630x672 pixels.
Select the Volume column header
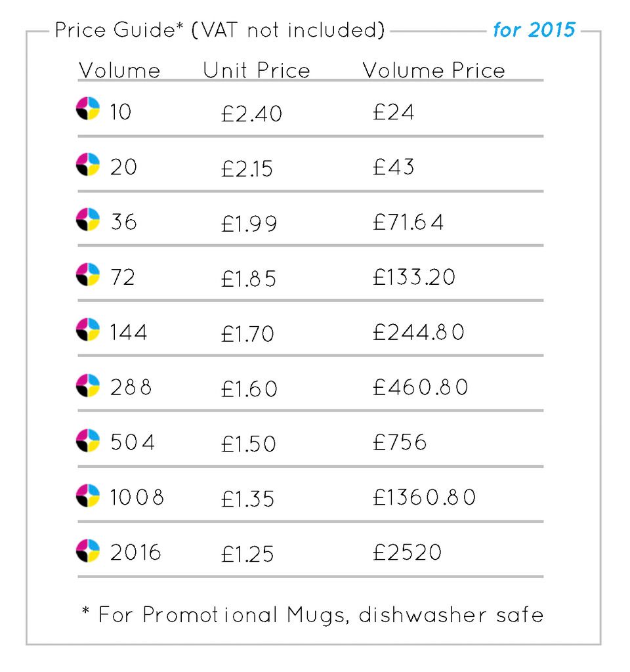point(119,70)
